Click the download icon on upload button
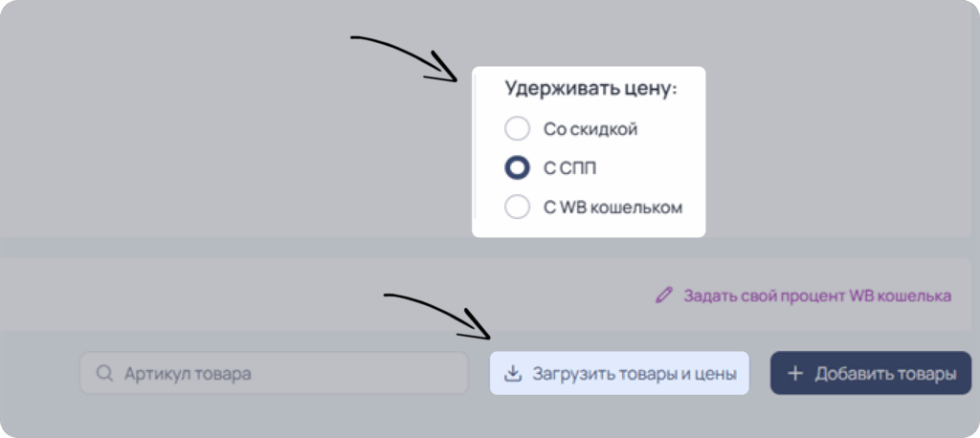Image resolution: width=980 pixels, height=438 pixels. tap(513, 373)
